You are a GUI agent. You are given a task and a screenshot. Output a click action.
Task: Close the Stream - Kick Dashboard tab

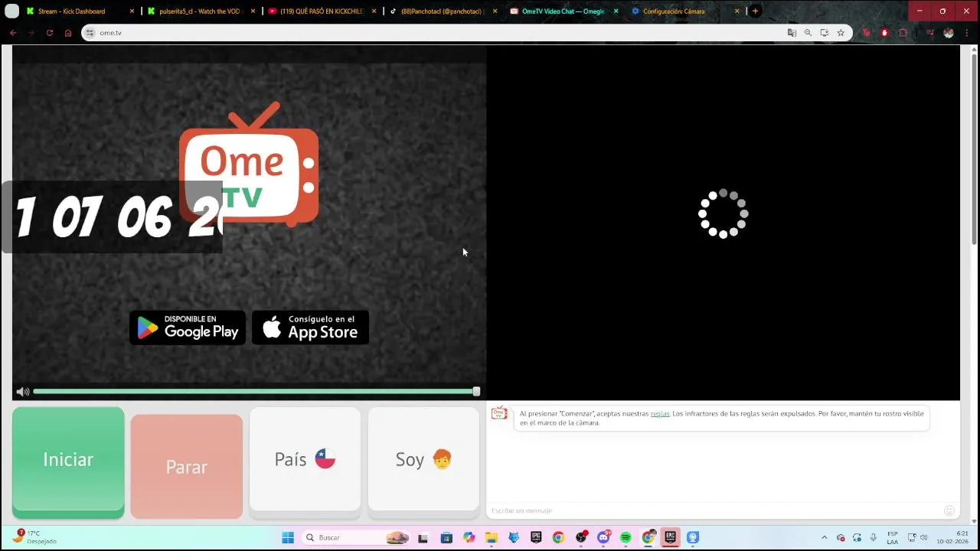click(x=132, y=11)
